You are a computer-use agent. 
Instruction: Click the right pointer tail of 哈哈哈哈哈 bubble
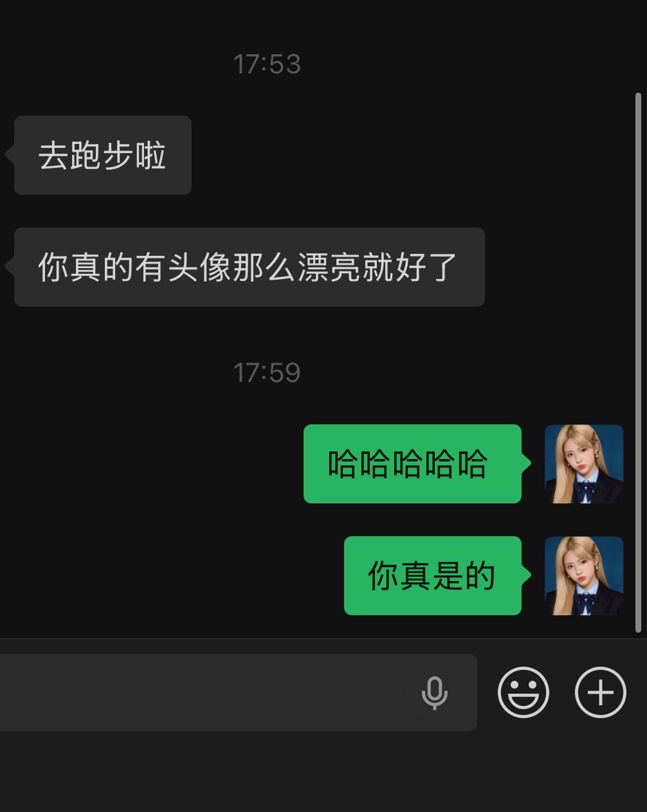(527, 464)
